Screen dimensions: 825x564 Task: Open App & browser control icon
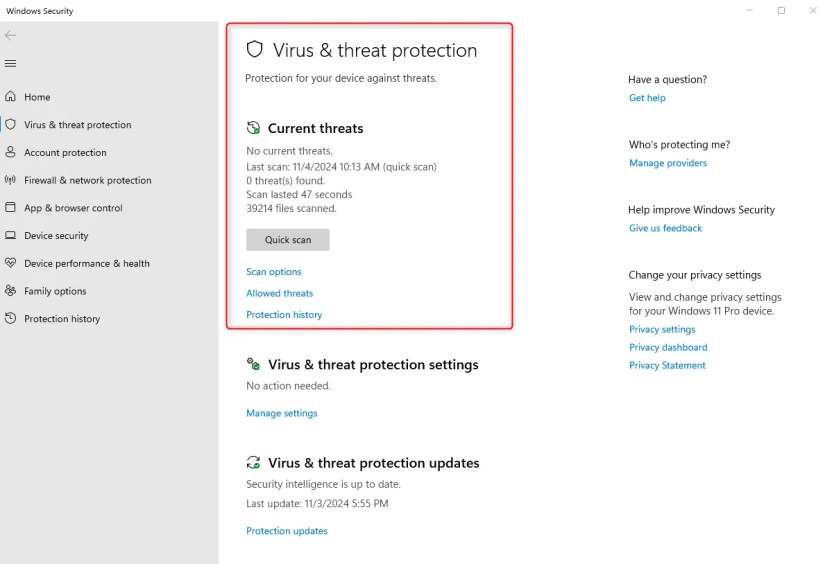11,208
